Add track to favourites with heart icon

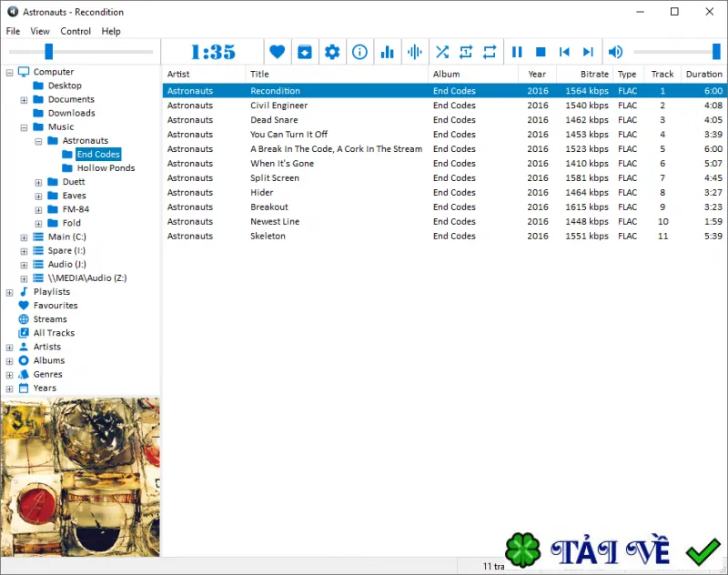(x=278, y=52)
